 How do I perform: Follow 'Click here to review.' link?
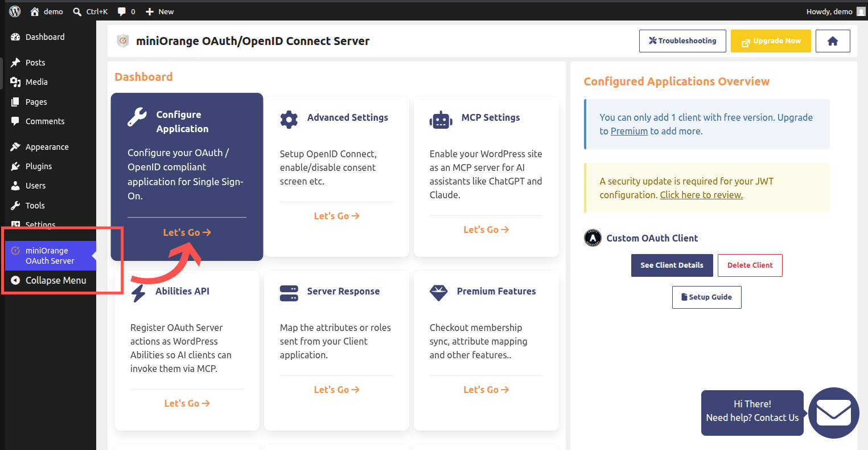point(701,195)
